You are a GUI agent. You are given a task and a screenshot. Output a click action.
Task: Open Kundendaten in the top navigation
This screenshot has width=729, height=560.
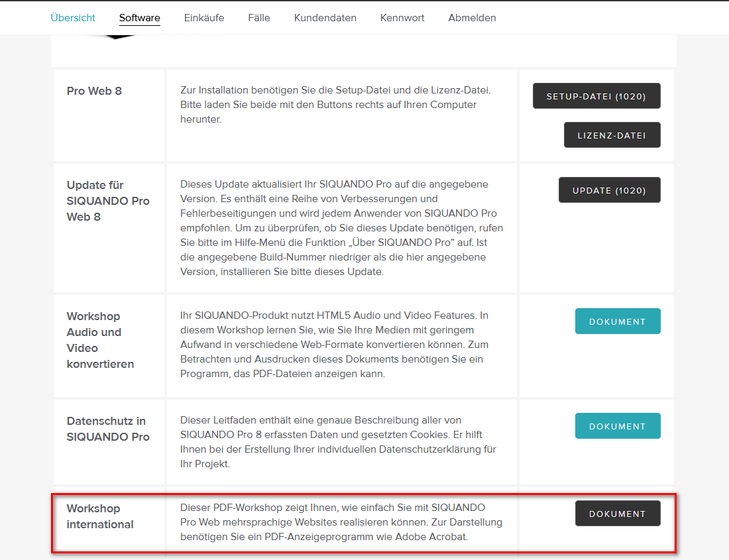coord(325,18)
